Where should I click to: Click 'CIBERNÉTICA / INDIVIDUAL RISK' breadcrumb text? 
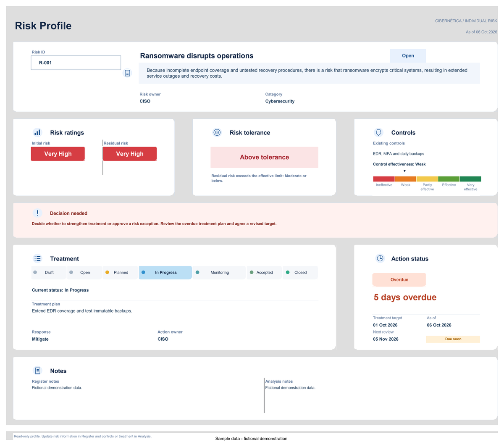pyautogui.click(x=466, y=21)
